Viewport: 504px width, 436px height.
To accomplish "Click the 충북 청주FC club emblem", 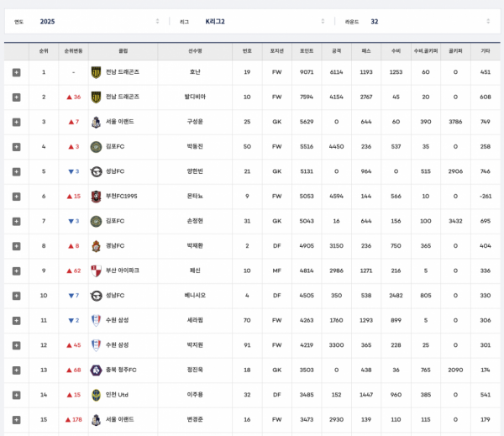I will point(96,370).
